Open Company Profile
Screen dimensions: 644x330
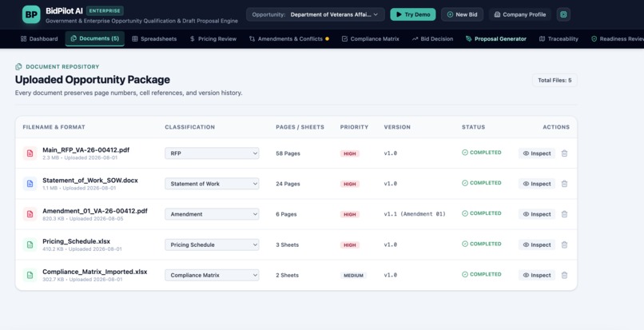520,14
